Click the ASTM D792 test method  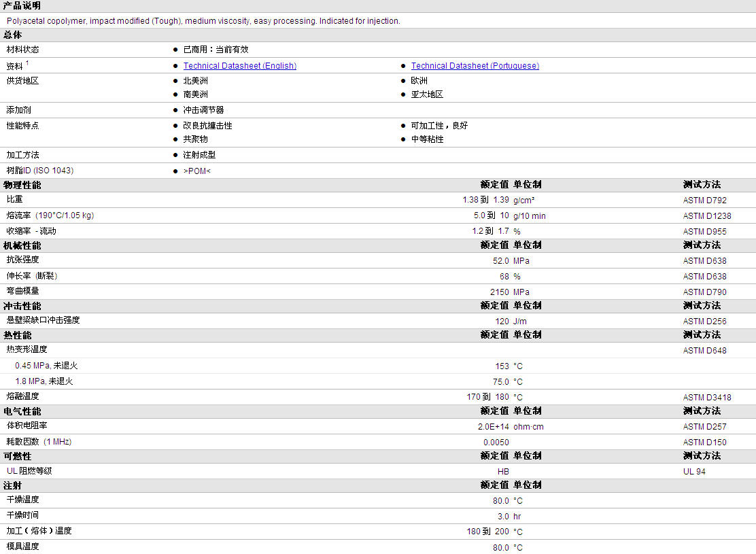pos(704,201)
